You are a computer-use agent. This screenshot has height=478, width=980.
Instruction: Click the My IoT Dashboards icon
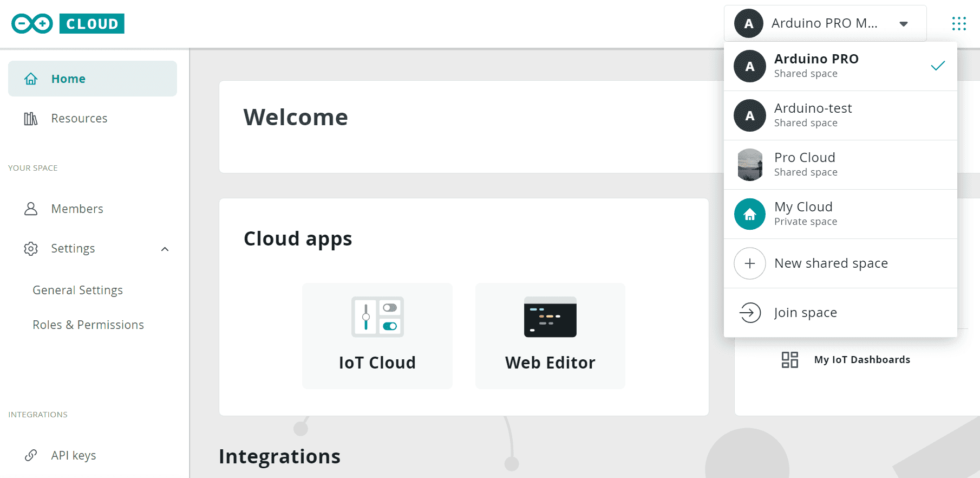click(790, 360)
